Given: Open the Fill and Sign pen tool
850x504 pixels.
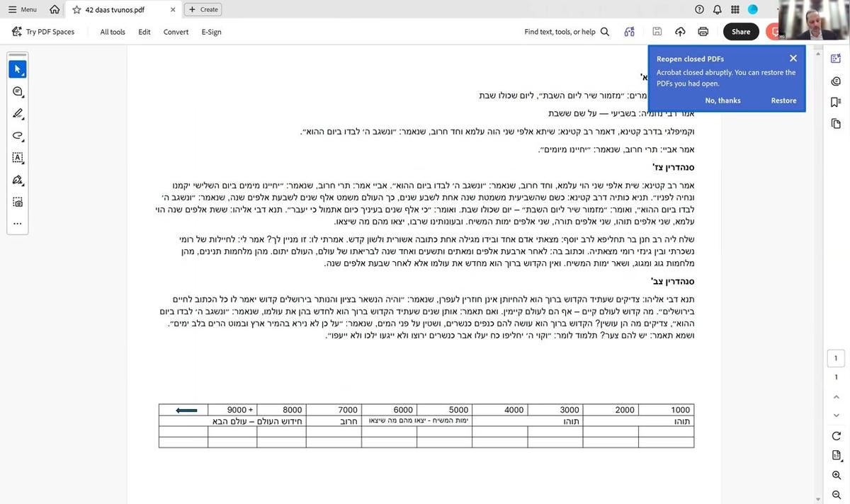Looking at the screenshot, I should point(17,180).
